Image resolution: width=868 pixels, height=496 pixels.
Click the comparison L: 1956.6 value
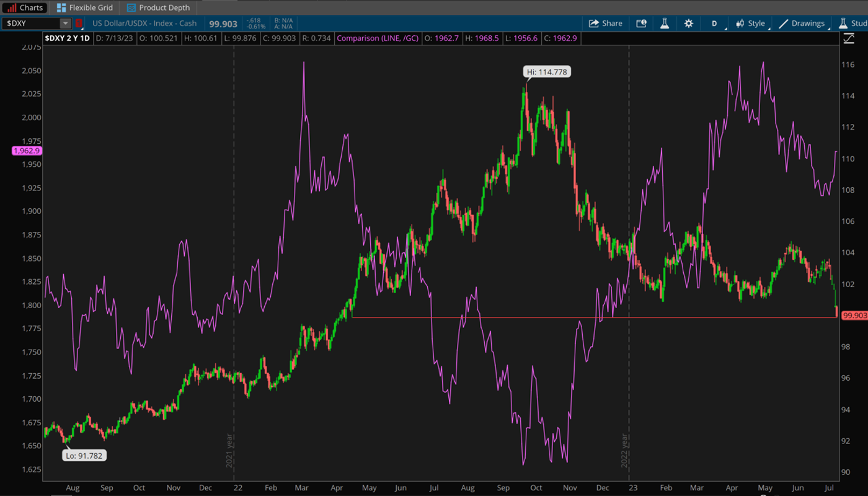[521, 38]
